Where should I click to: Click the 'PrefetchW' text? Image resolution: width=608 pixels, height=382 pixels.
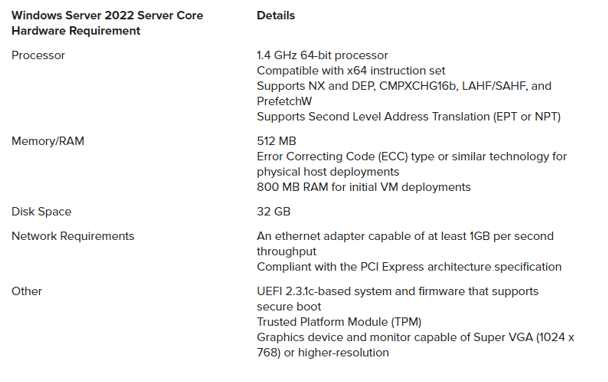click(x=284, y=101)
